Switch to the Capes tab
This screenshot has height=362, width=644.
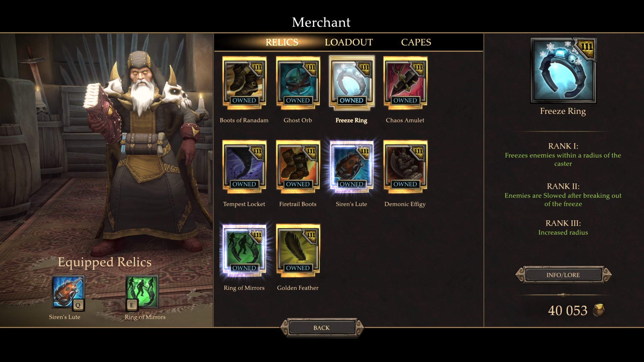click(416, 42)
